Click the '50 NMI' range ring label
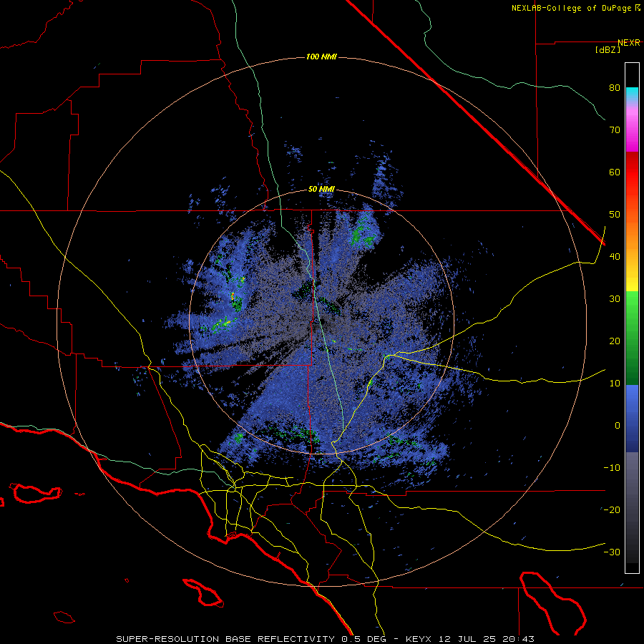 tap(321, 190)
